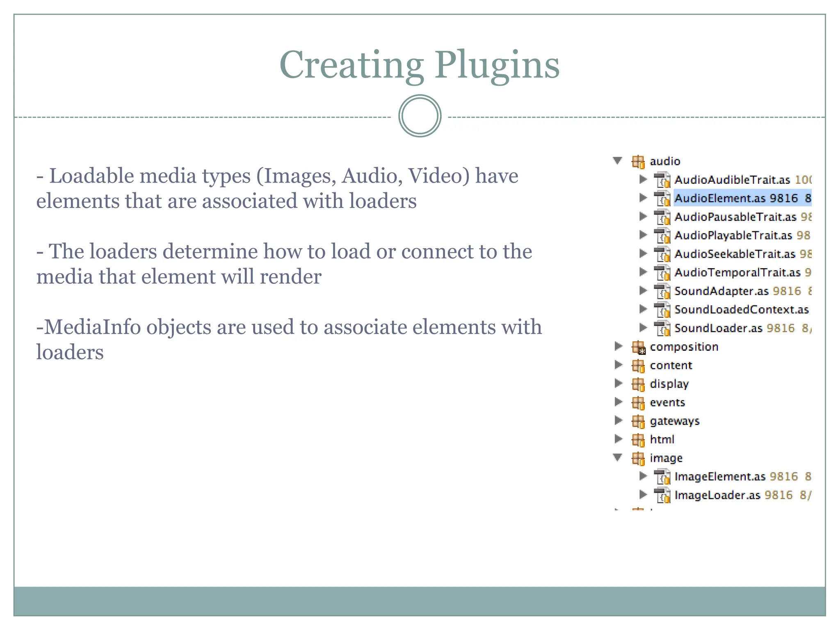Screen dimensions: 840x630
Task: Expand the html package
Action: pos(619,439)
